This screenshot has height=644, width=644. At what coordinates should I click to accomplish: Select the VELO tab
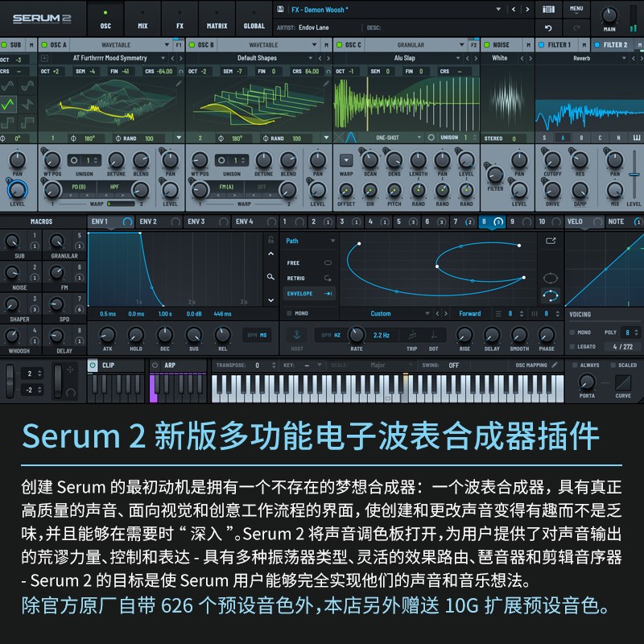pos(584,222)
